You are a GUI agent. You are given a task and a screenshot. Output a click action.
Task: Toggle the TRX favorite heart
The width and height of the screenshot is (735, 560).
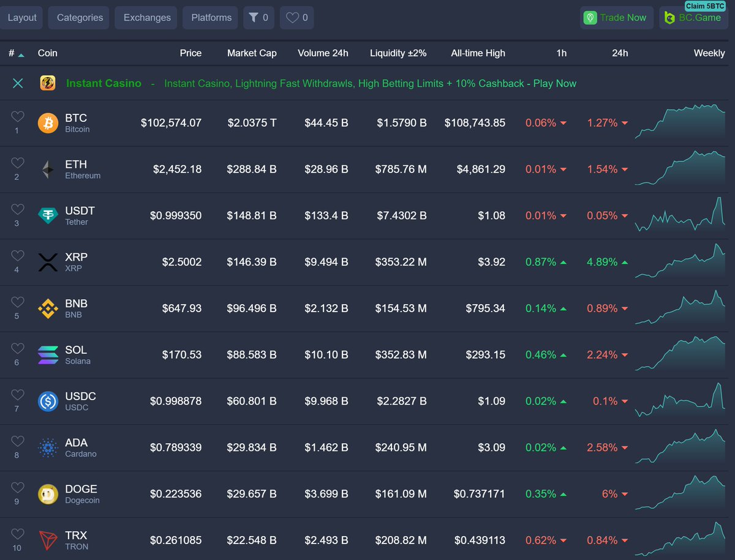[18, 534]
